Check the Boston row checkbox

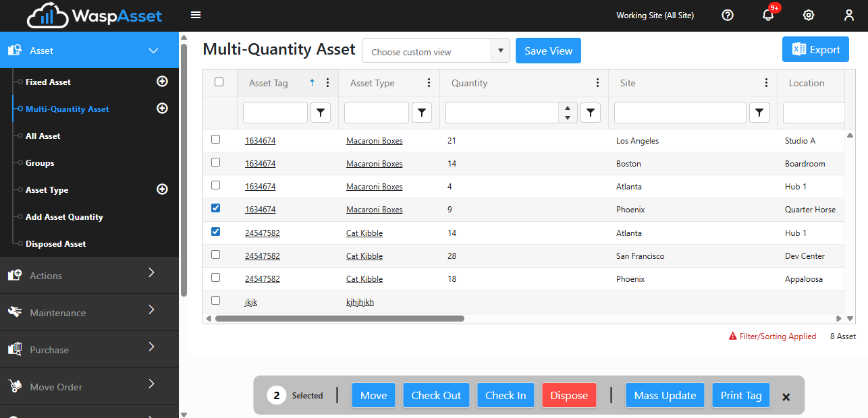[216, 162]
